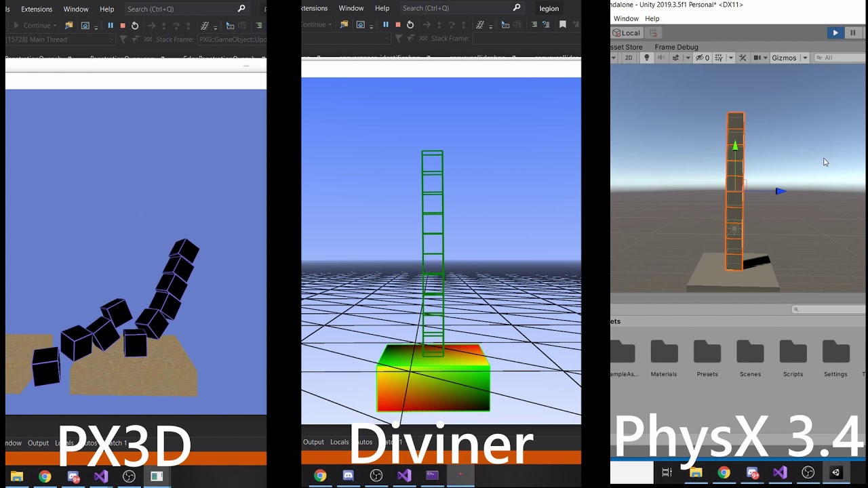
Task: Click the hex display icon in PX3D toolbar
Action: tap(205, 26)
